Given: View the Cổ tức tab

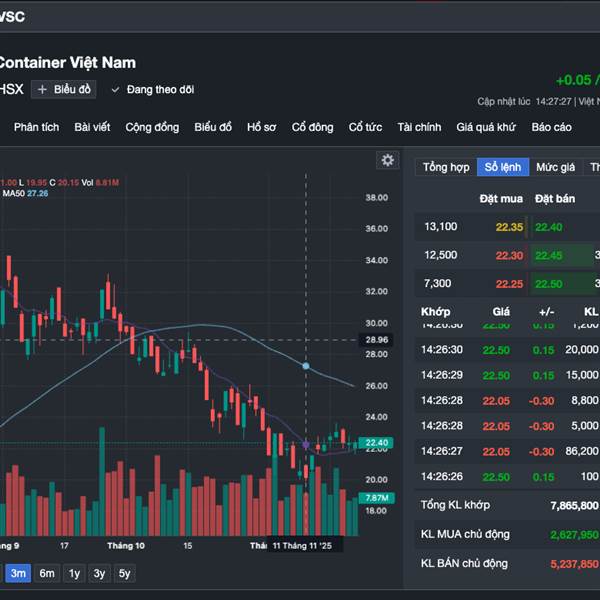Looking at the screenshot, I should tap(365, 127).
